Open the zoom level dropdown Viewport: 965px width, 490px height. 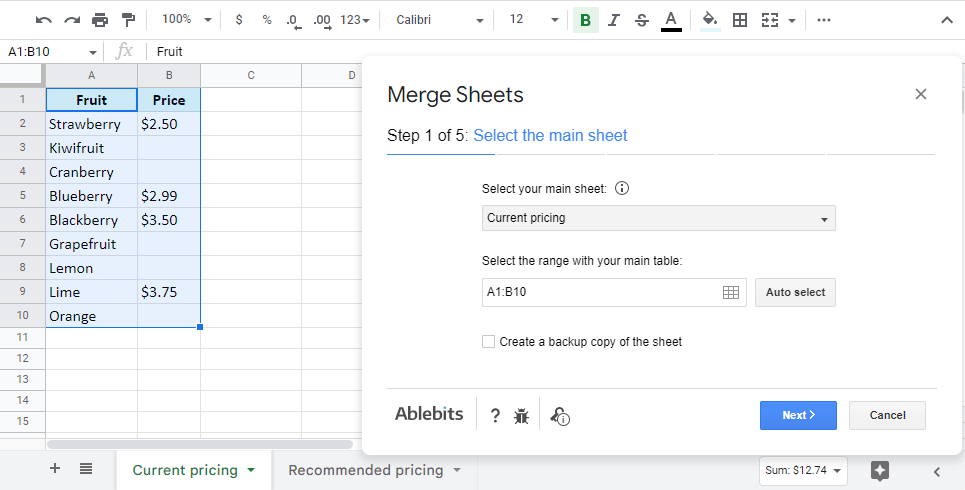pyautogui.click(x=186, y=20)
